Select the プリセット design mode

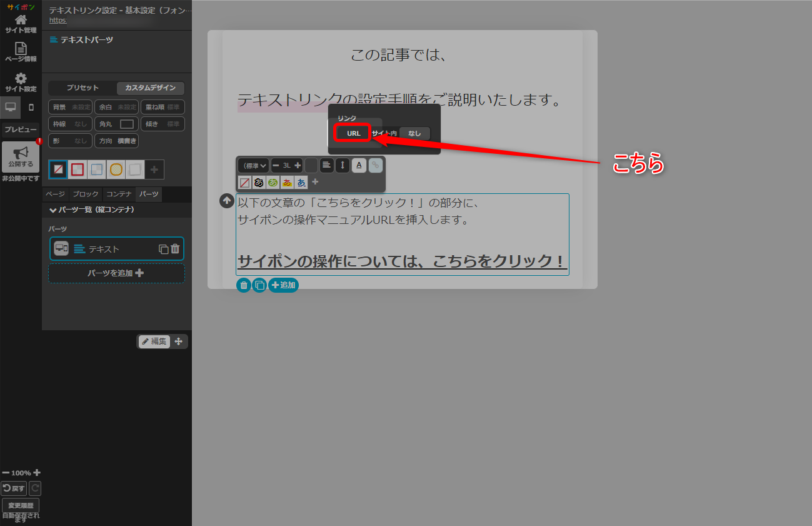coord(83,88)
